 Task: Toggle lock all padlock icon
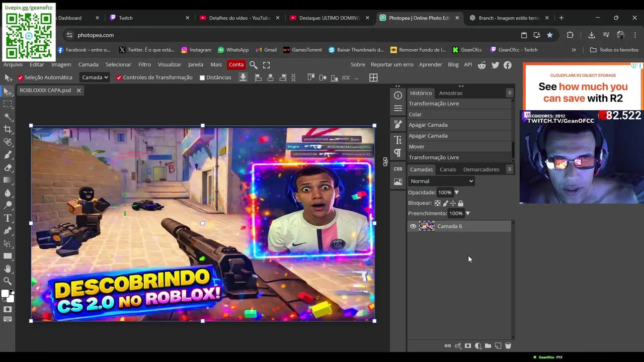pos(460,203)
